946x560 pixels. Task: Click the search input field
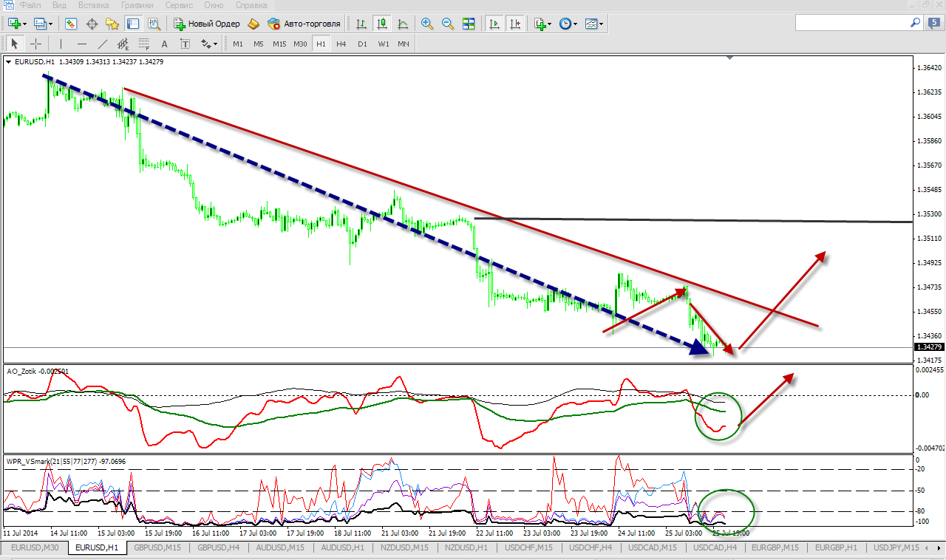[851, 24]
